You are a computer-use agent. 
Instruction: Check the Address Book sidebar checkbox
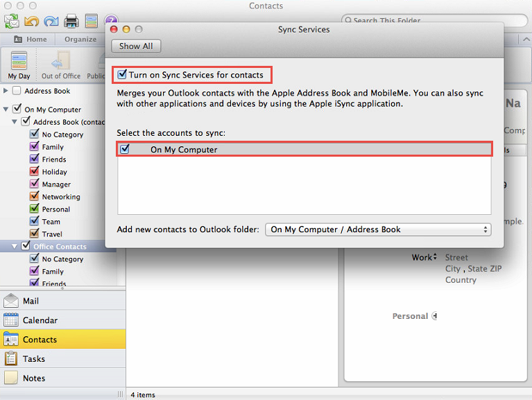(x=17, y=91)
